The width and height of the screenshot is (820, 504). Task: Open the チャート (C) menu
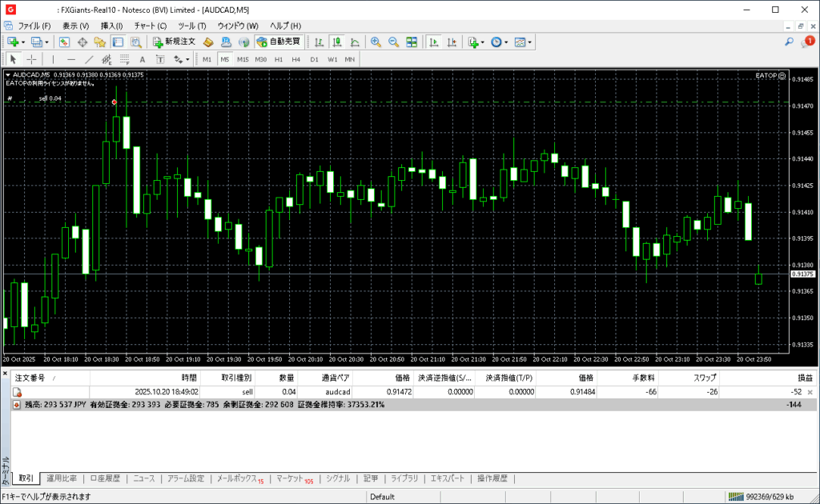[150, 26]
